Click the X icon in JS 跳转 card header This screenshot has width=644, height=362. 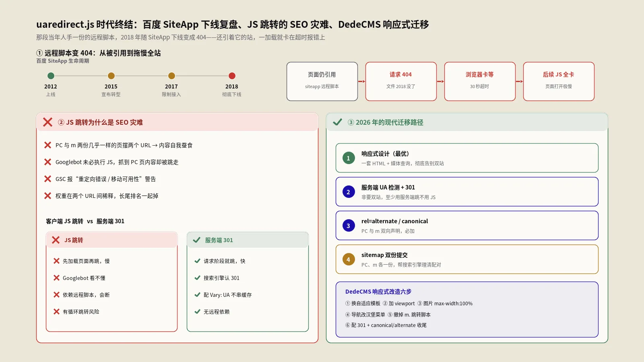56,240
